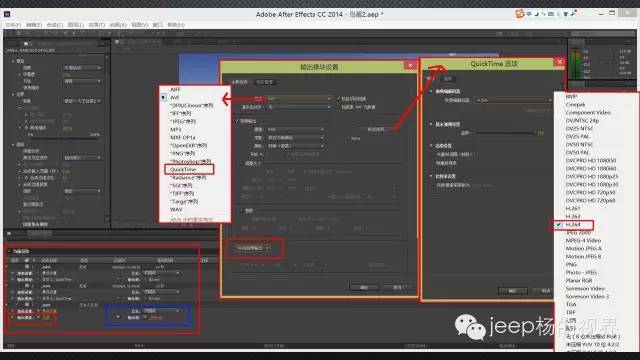Image resolution: width=640 pixels, height=360 pixels.
Task: Pick MPEG-4 Video codec option
Action: point(583,240)
